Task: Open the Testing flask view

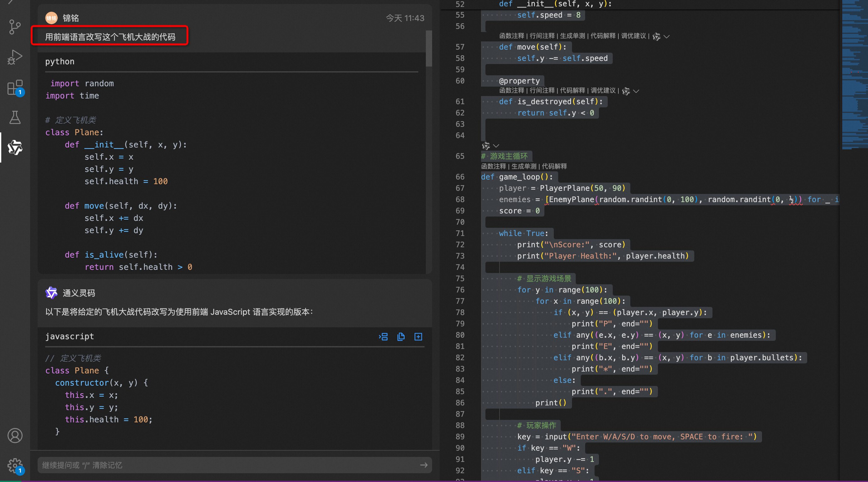Action: pyautogui.click(x=15, y=117)
